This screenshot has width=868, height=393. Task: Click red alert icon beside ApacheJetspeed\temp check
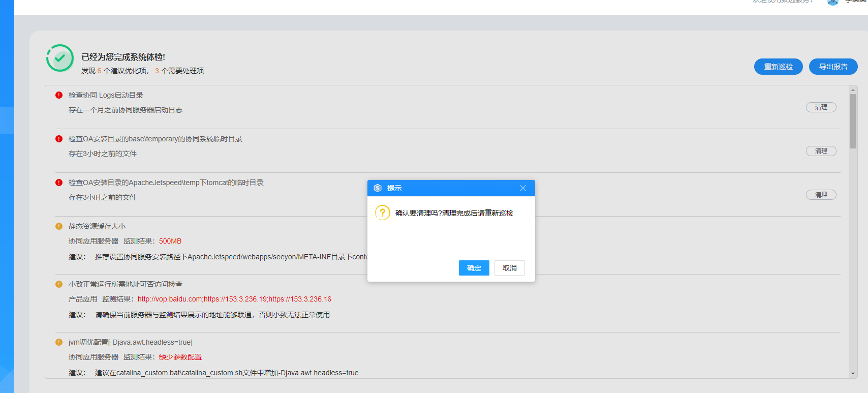click(59, 183)
